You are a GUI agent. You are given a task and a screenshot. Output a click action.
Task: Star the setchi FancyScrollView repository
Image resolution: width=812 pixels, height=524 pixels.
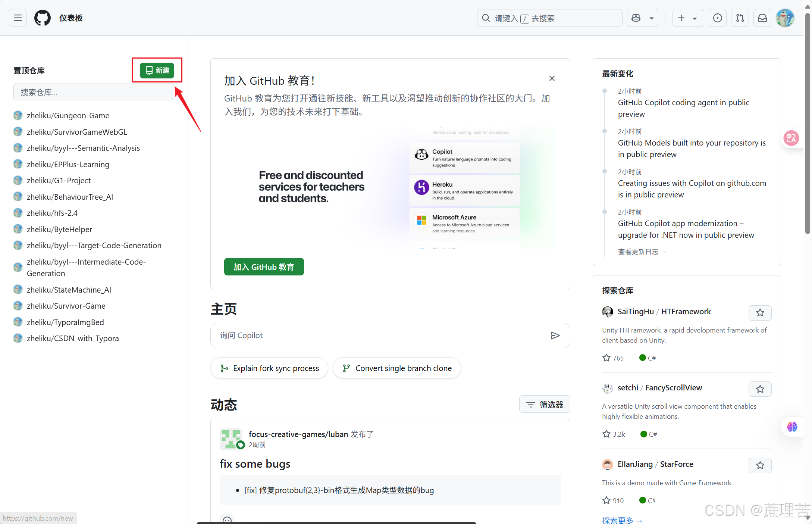point(760,389)
